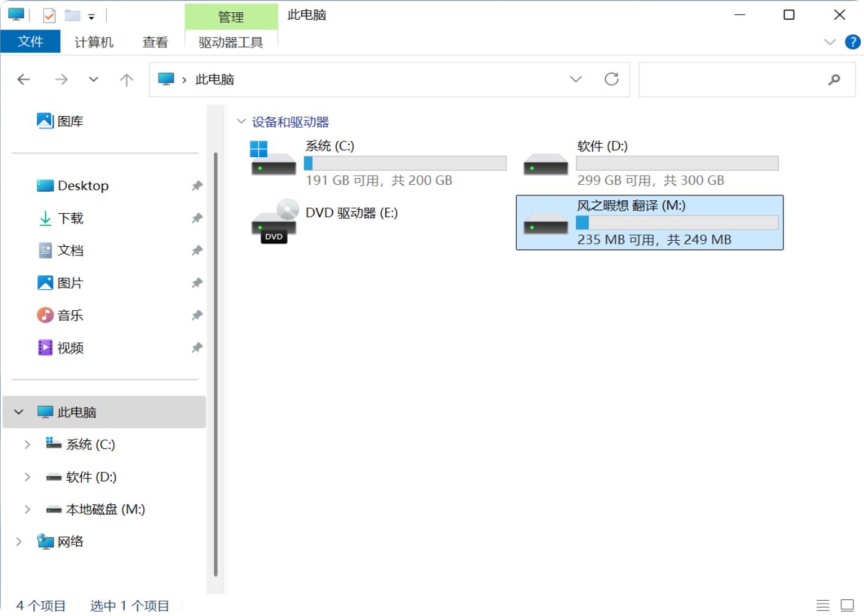Collapse the 设备和驱动器 group
This screenshot has height=616, width=864.
click(x=242, y=122)
